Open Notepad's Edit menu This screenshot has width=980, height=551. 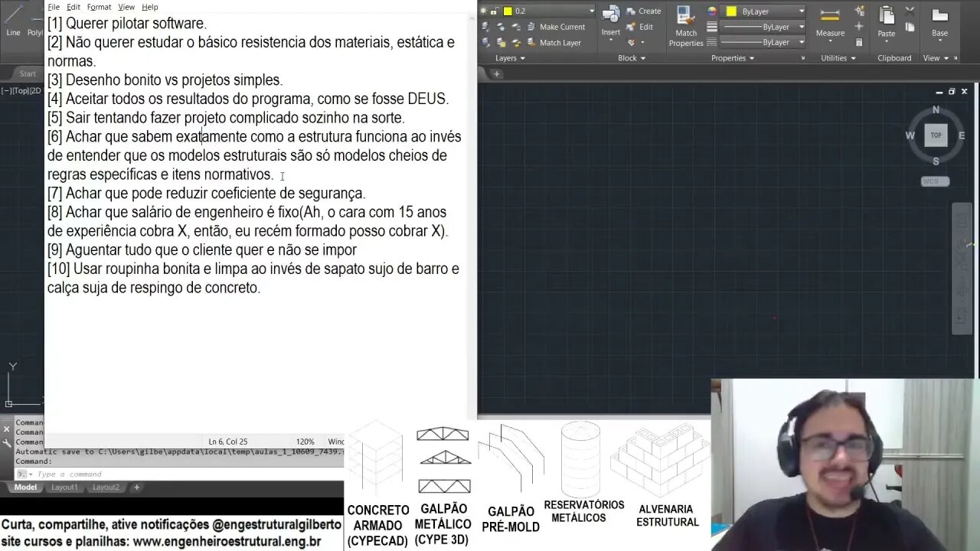click(x=73, y=7)
